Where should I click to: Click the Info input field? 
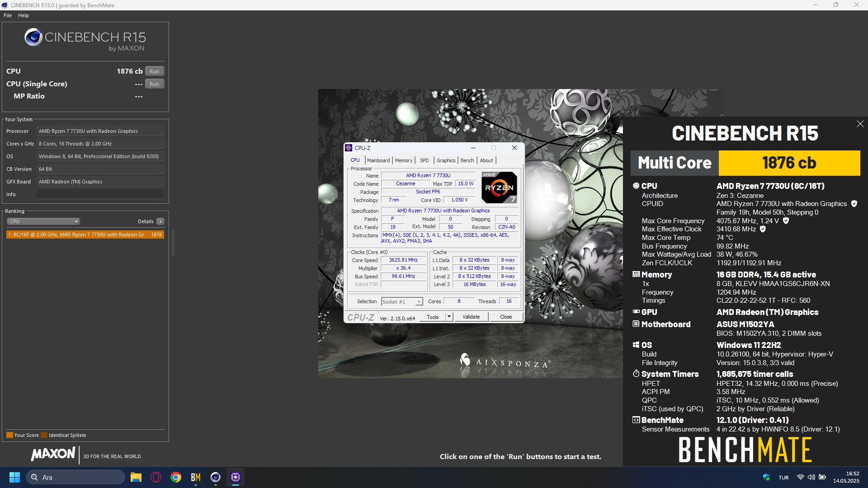tap(100, 194)
